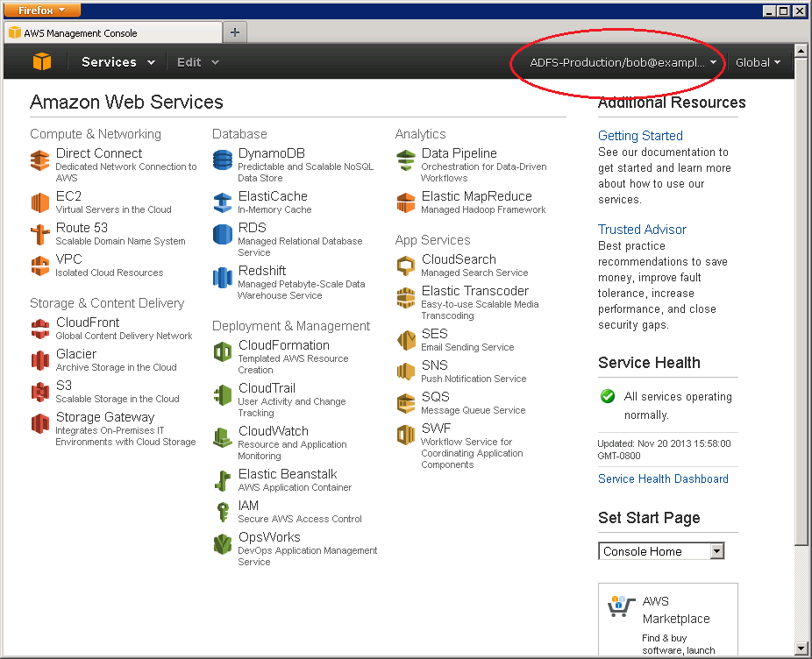Open the Global region selector
The image size is (812, 659).
[x=758, y=62]
